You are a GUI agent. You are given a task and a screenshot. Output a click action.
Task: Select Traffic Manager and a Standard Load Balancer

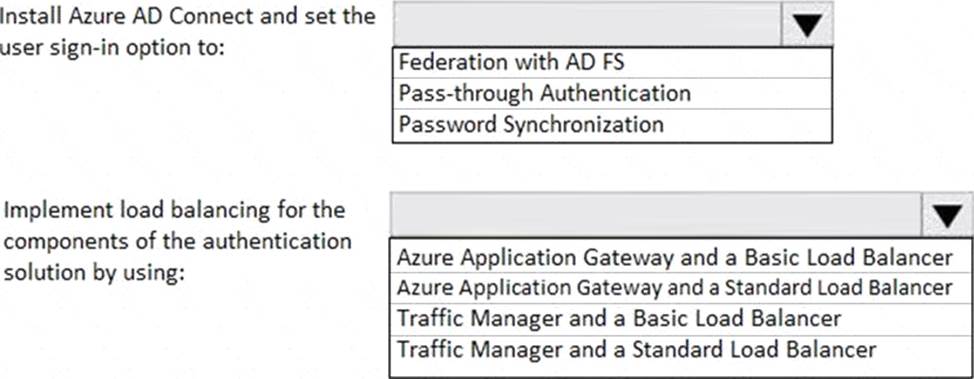coord(680,349)
